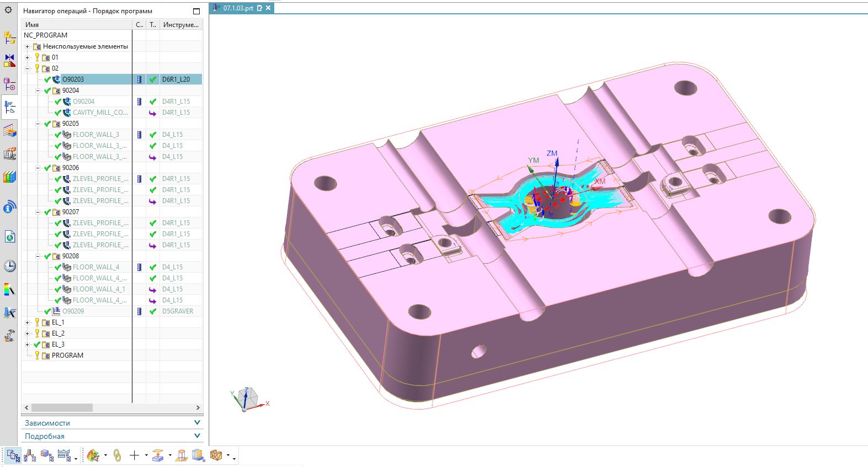Open the Roles sidebar tab
This screenshot has height=467, width=868.
click(x=9, y=312)
